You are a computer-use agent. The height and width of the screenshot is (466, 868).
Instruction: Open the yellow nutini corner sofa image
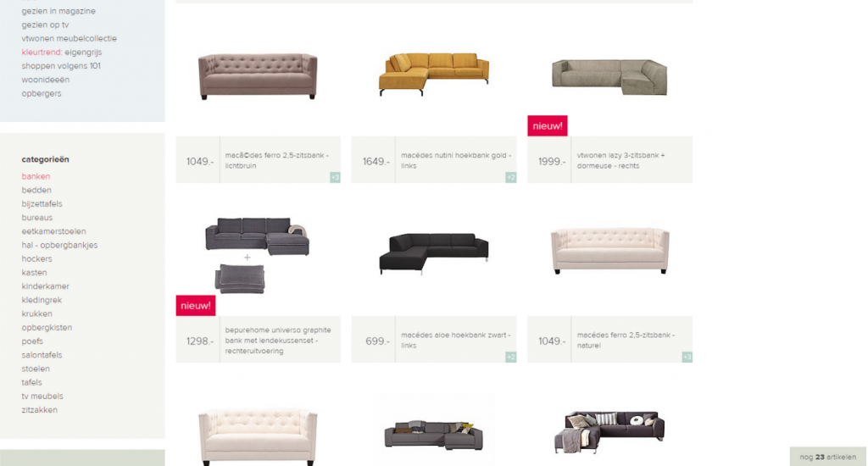tap(433, 75)
